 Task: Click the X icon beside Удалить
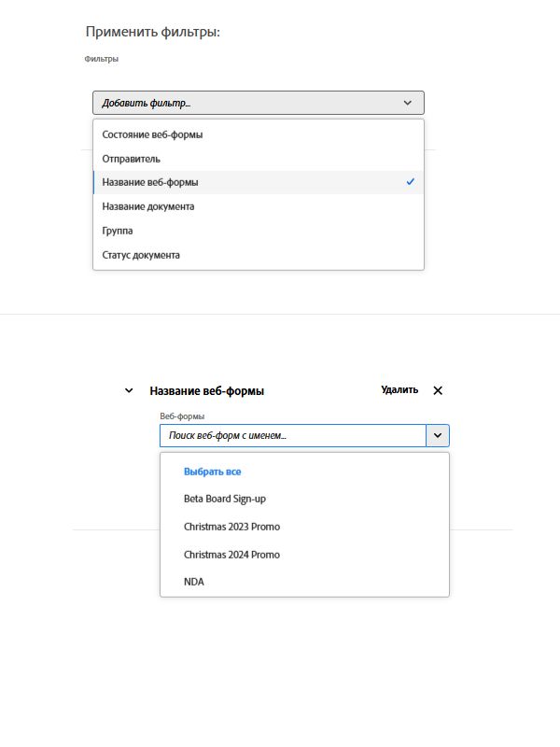(x=438, y=390)
